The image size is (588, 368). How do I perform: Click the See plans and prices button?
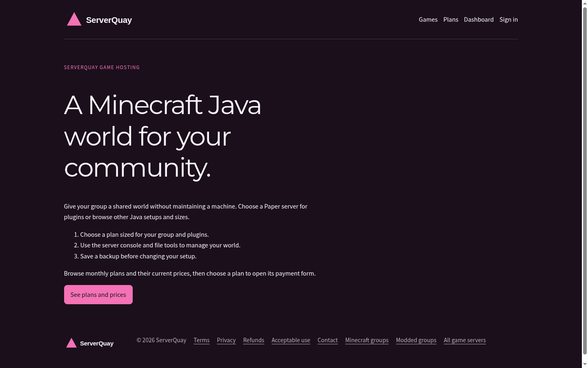[x=98, y=294]
